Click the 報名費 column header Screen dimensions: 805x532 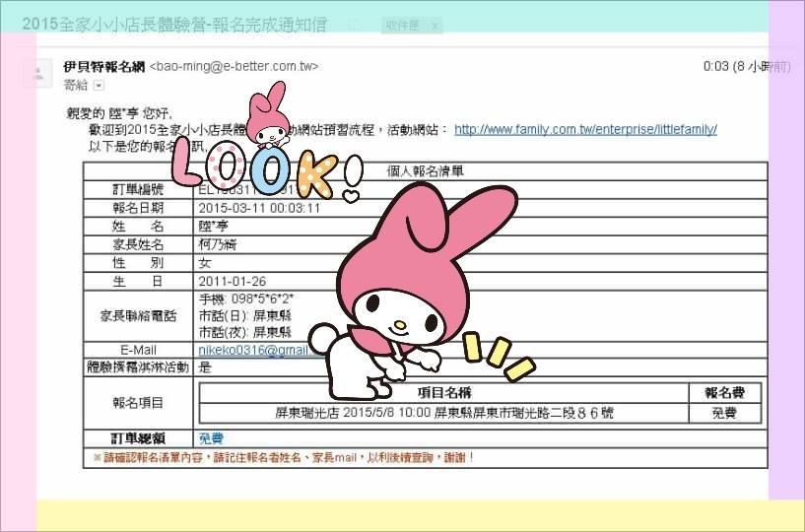click(x=724, y=393)
